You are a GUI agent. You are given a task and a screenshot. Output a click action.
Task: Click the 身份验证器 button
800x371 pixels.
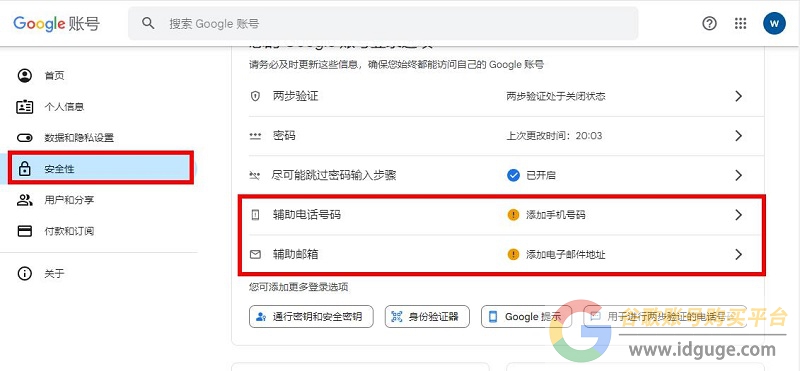point(427,316)
